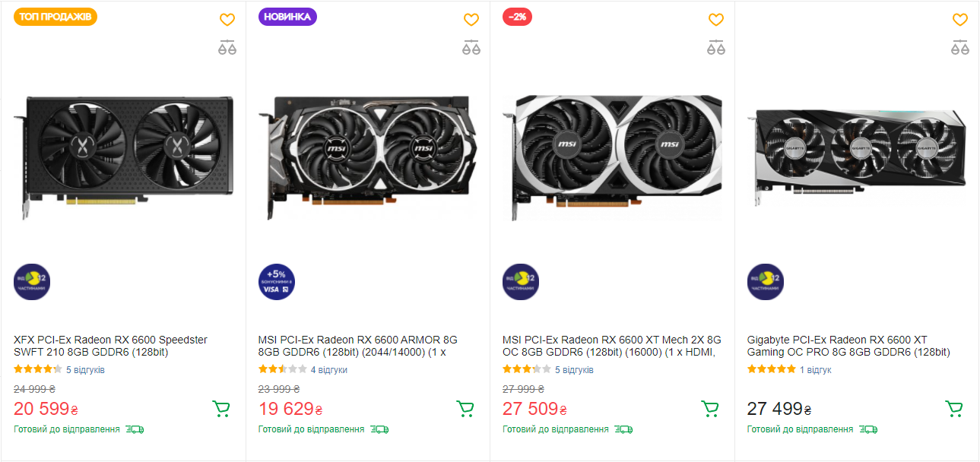Open XFX PCI-Ex Radeon RX 6600 Speedster title
This screenshot has height=462, width=980.
(110, 346)
